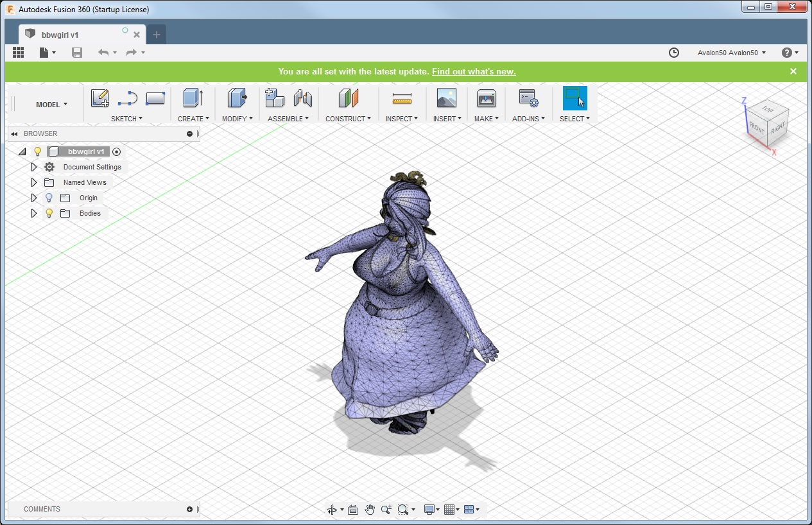Open the ADD-INS menu
Viewport: 812px width, 525px height.
click(528, 119)
